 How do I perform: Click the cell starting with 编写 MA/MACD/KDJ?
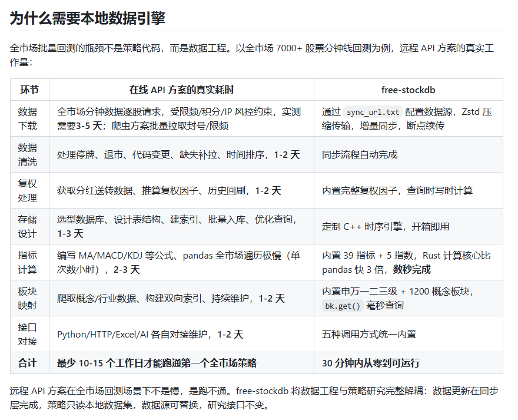coord(181,262)
